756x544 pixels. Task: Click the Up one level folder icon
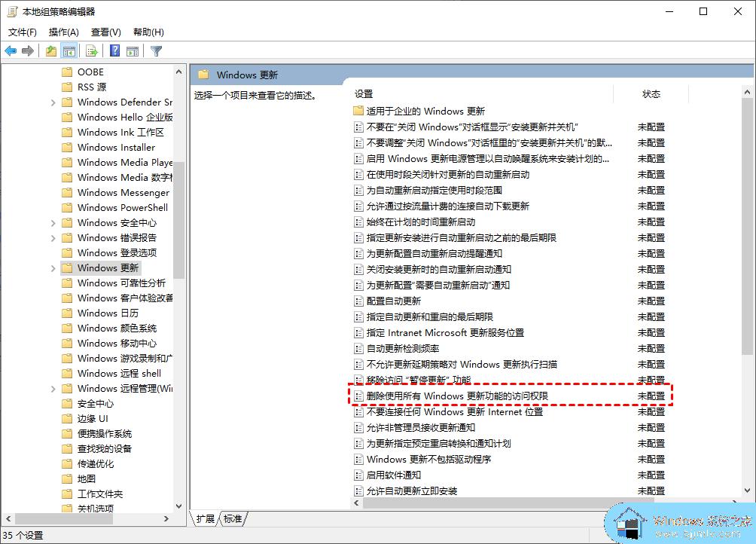pyautogui.click(x=50, y=50)
